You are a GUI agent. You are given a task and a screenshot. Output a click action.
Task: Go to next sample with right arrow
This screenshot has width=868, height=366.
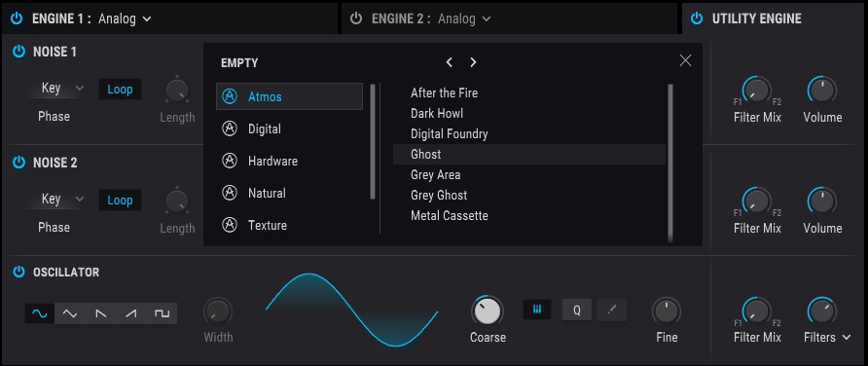click(473, 62)
